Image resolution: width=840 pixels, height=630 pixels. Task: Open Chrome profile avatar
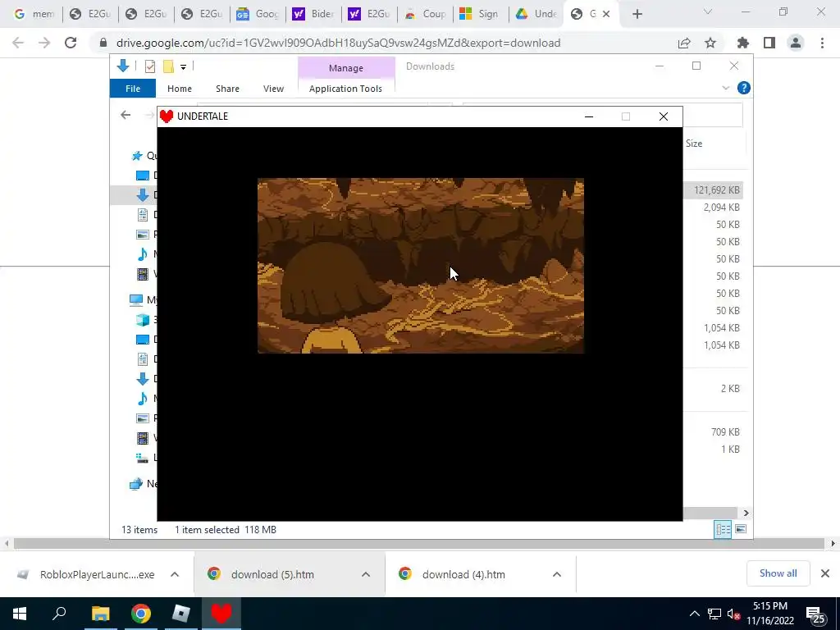tap(796, 43)
